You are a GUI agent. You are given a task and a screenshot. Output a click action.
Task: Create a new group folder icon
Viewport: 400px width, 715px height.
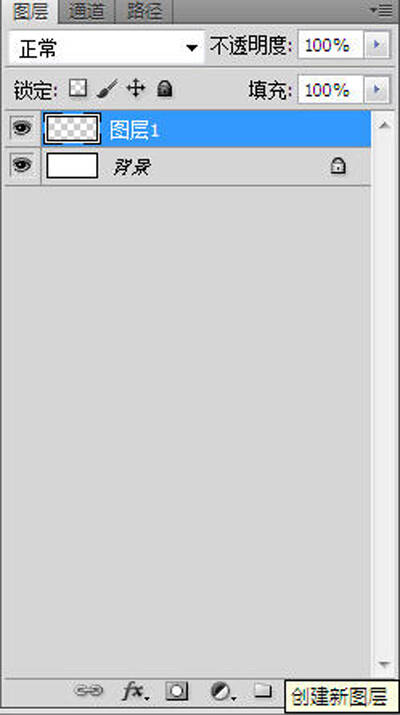[262, 690]
